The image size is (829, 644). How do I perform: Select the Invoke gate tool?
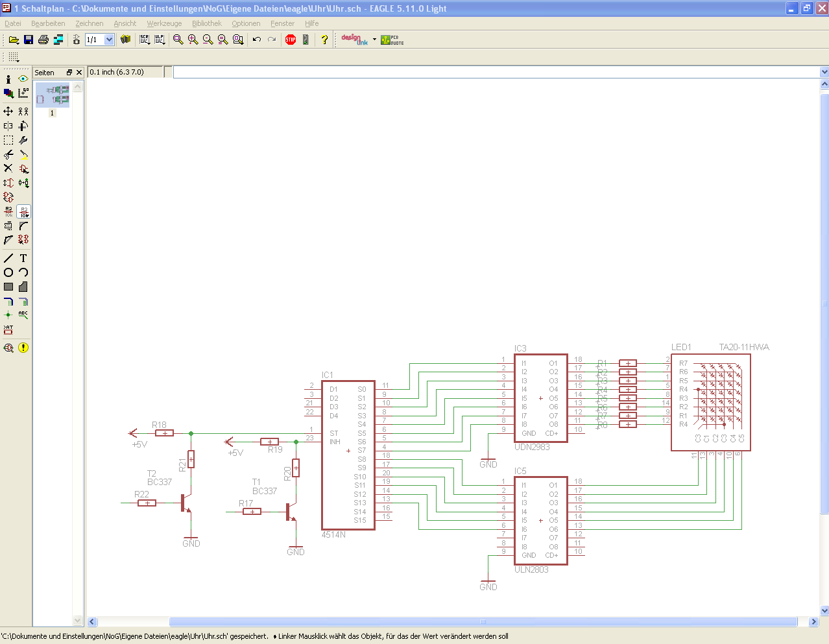pos(23,240)
